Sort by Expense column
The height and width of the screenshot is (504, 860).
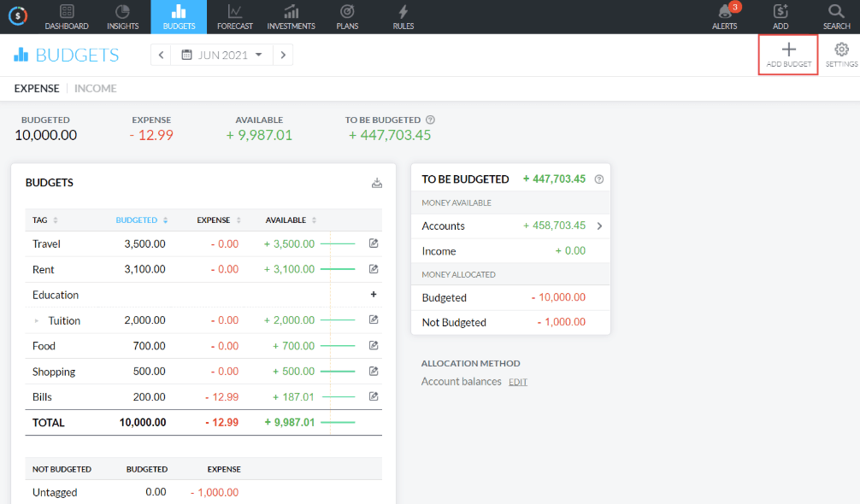tap(219, 220)
